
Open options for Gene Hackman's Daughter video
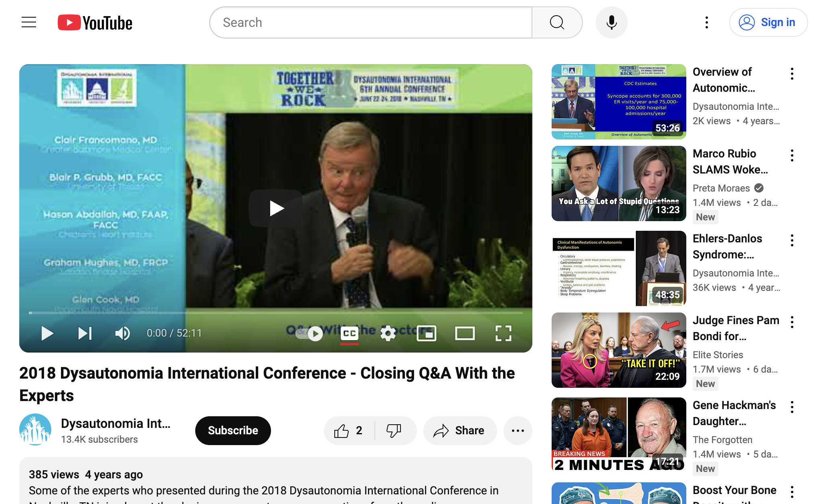[x=792, y=407]
